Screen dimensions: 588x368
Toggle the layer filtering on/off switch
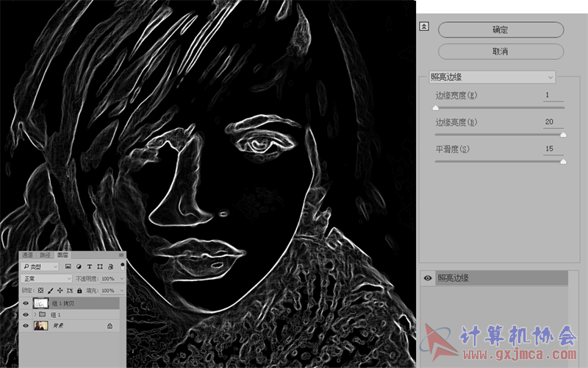(122, 266)
